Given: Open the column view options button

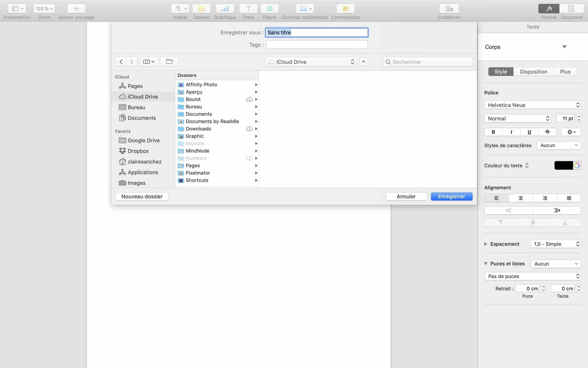Looking at the screenshot, I should 149,62.
